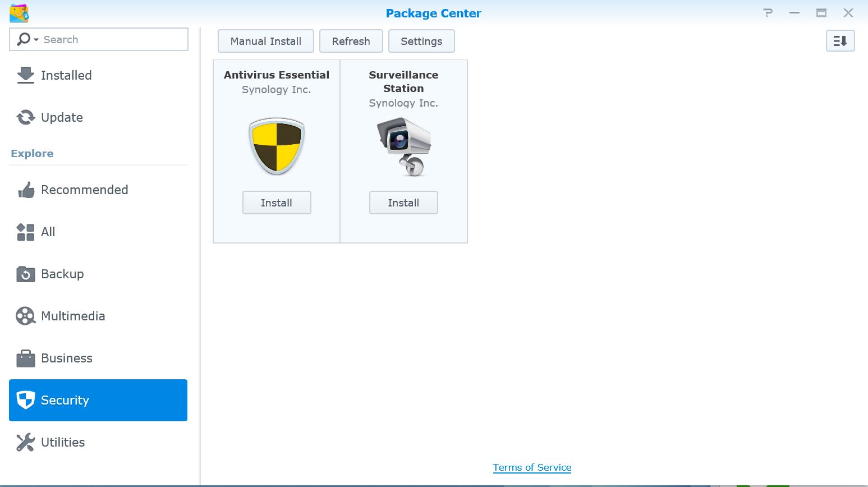Click the Utilities wrench icon

(26, 442)
